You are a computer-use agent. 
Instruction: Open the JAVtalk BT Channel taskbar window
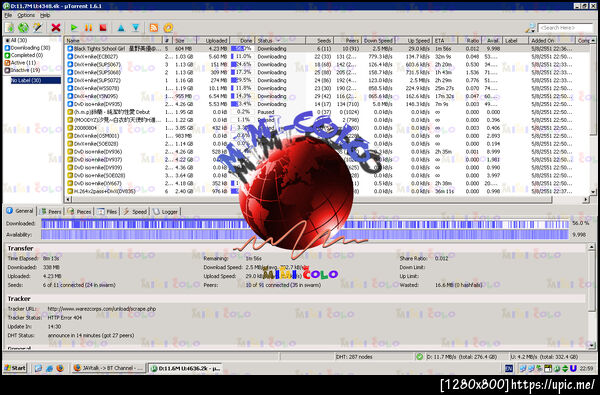coord(108,368)
